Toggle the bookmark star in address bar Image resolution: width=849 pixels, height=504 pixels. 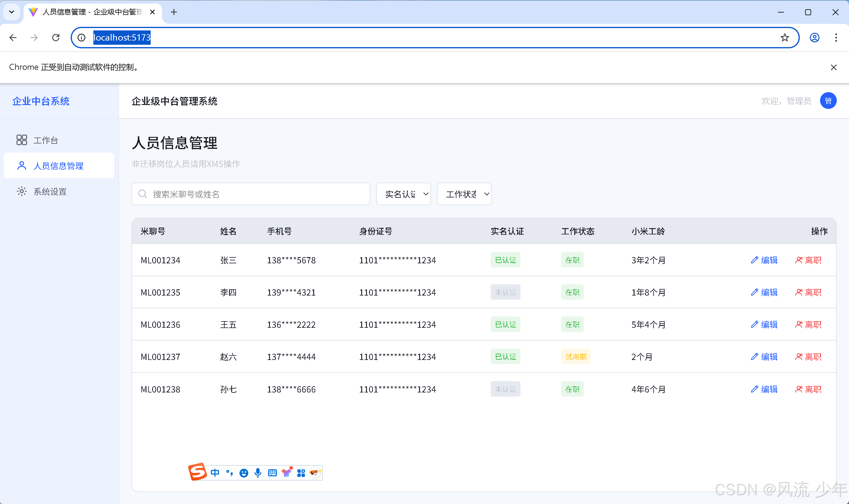click(x=785, y=37)
